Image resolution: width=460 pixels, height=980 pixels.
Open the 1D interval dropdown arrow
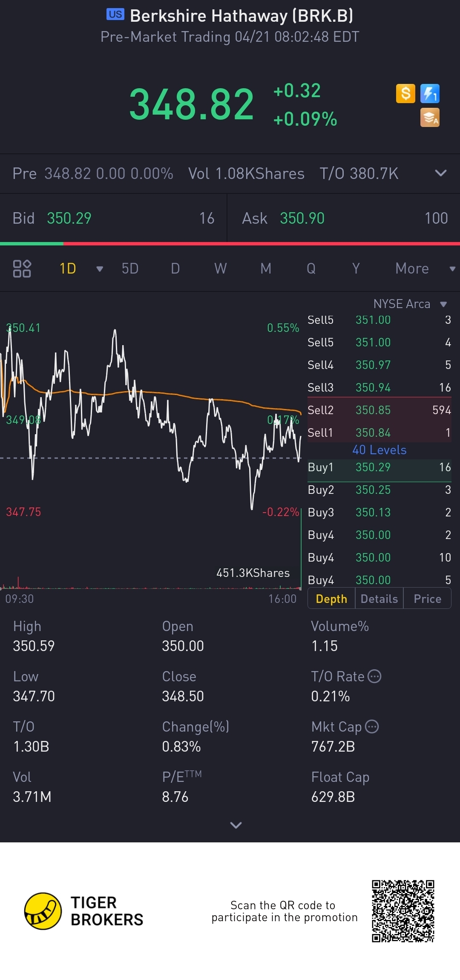click(100, 269)
